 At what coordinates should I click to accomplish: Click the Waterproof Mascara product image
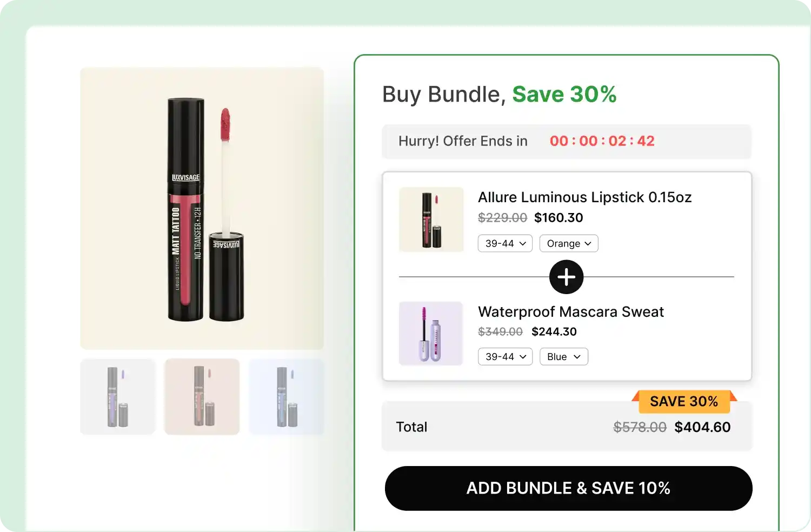(x=431, y=334)
